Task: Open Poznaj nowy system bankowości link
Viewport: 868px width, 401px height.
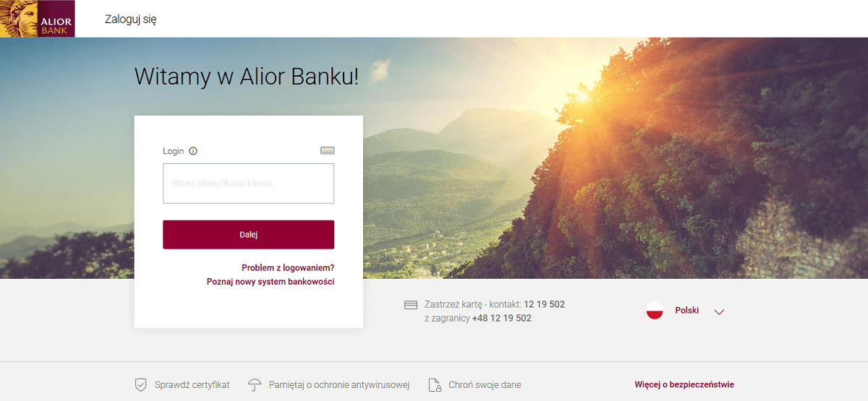Action: [271, 282]
